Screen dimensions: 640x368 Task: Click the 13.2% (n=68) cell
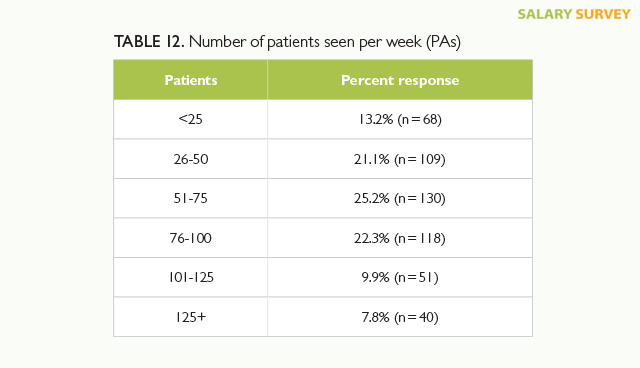(400, 119)
